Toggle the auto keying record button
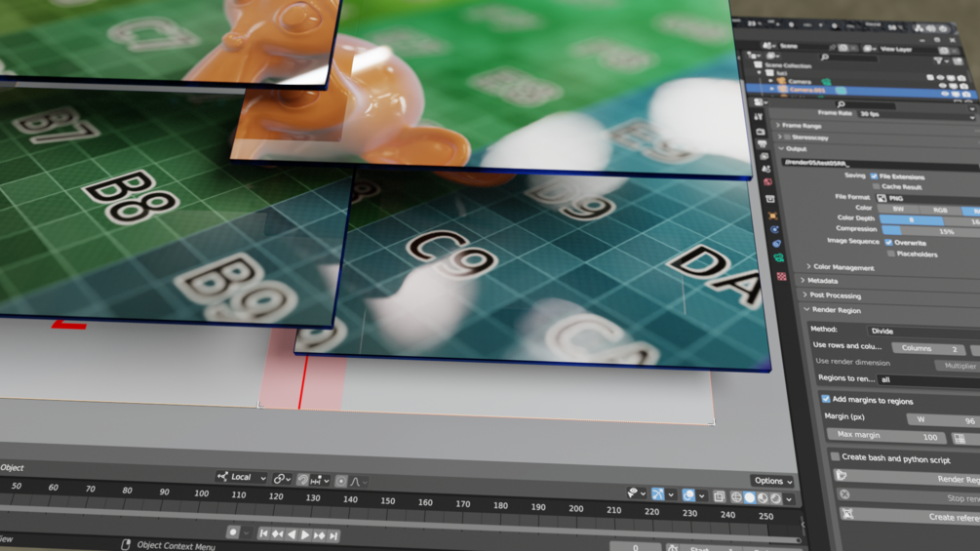980x551 pixels. click(232, 531)
